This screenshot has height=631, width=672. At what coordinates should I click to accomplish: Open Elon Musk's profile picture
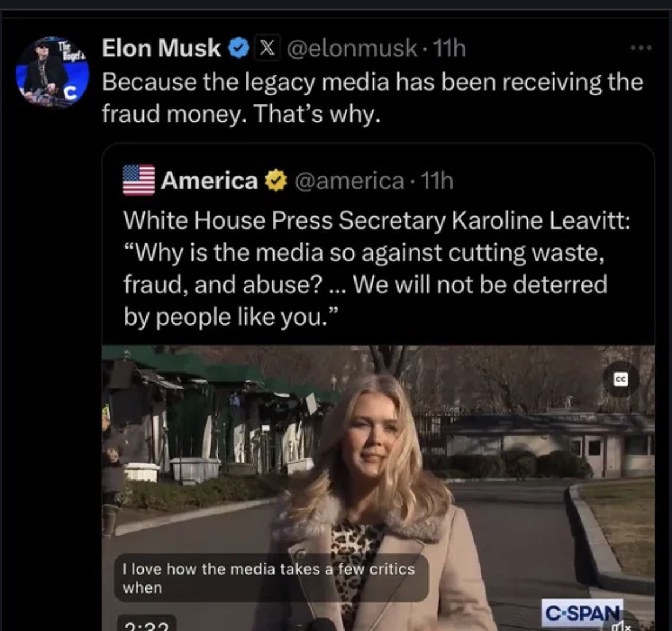pos(52,73)
